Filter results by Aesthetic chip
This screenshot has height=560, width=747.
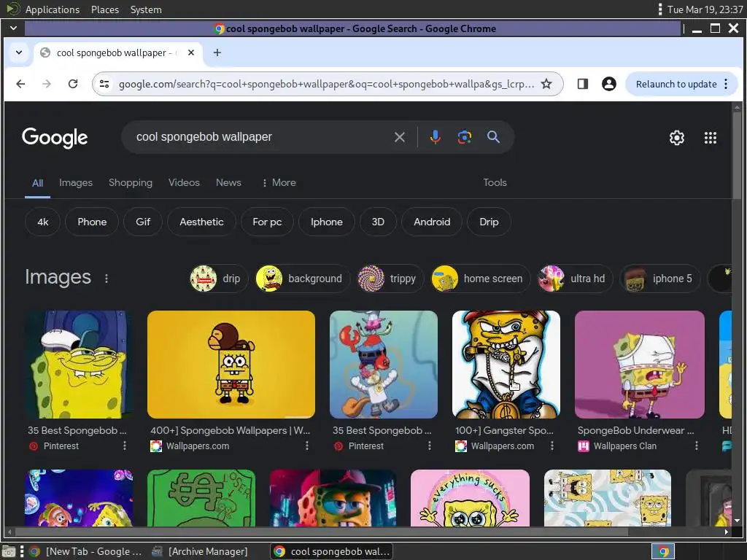point(201,222)
